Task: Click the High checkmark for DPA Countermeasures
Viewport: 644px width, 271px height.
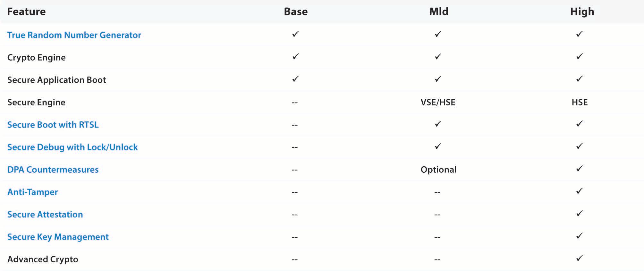Action: [x=579, y=169]
